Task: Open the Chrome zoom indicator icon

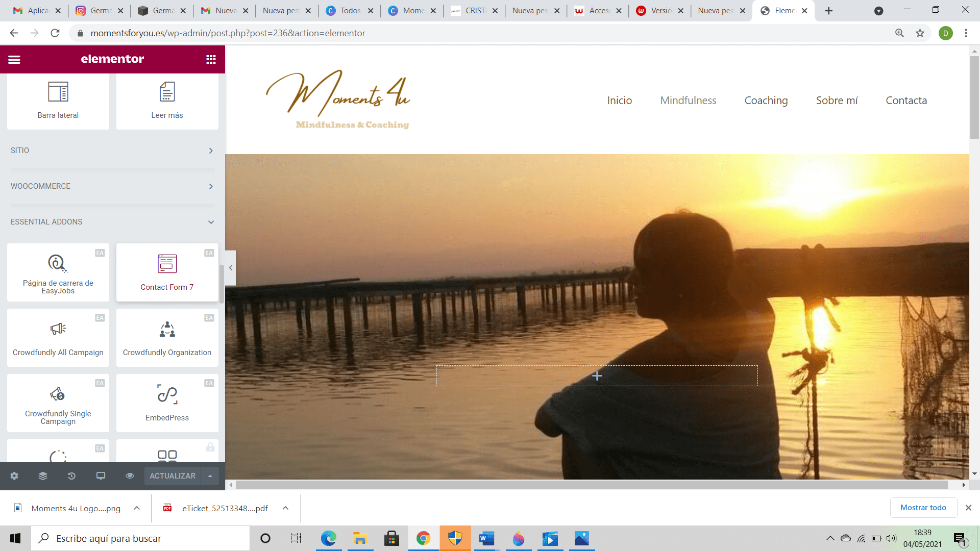Action: tap(899, 33)
